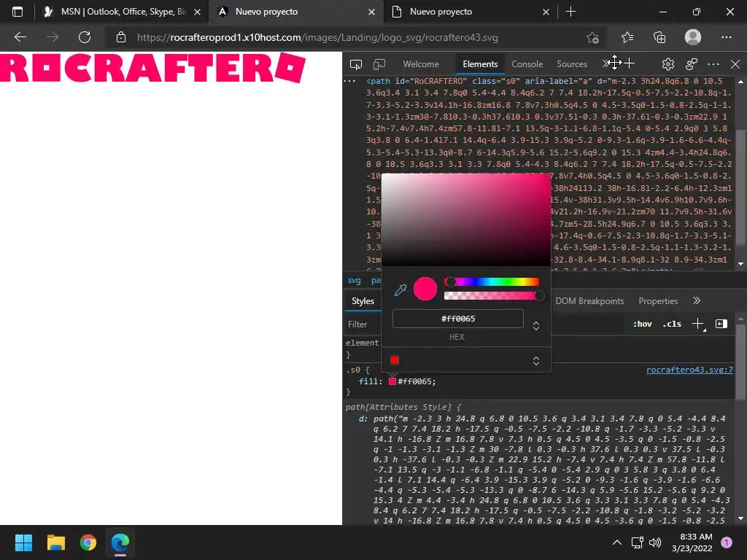
Task: Select the Elements tab
Action: pyautogui.click(x=480, y=64)
